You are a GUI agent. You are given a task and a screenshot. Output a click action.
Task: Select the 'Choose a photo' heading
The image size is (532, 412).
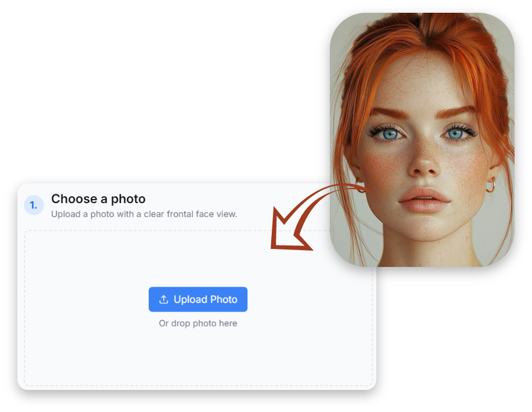(x=98, y=199)
